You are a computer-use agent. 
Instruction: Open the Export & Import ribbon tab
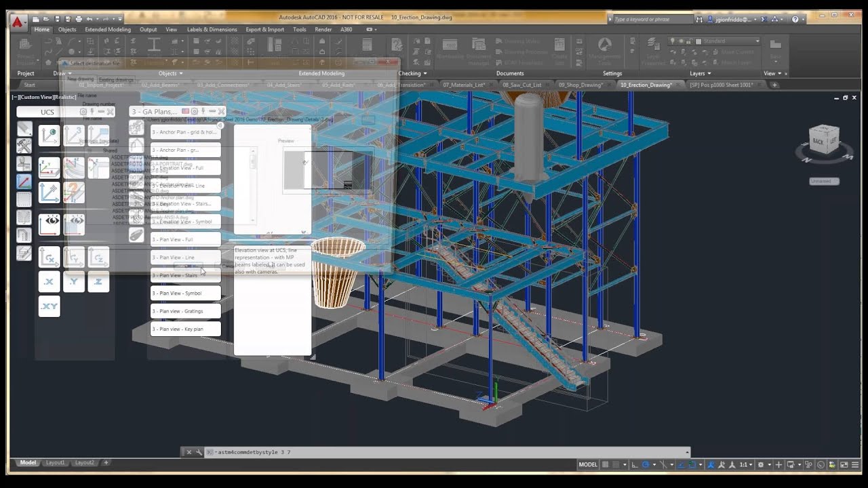coord(265,29)
